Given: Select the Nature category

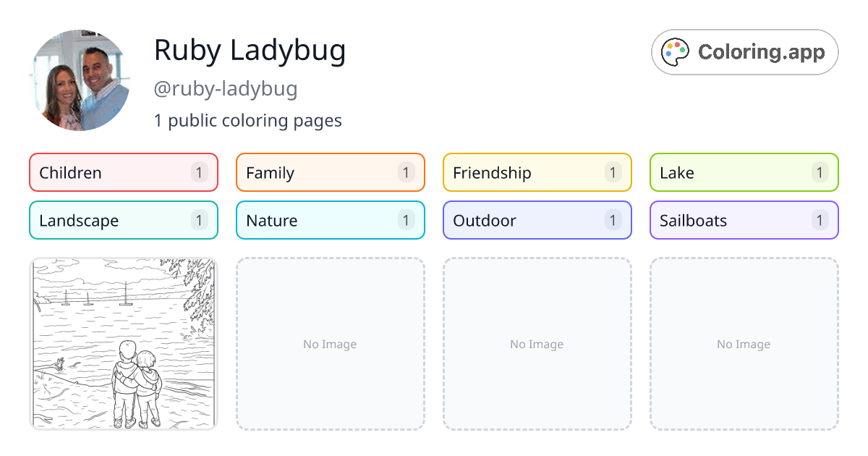Looking at the screenshot, I should coord(330,220).
